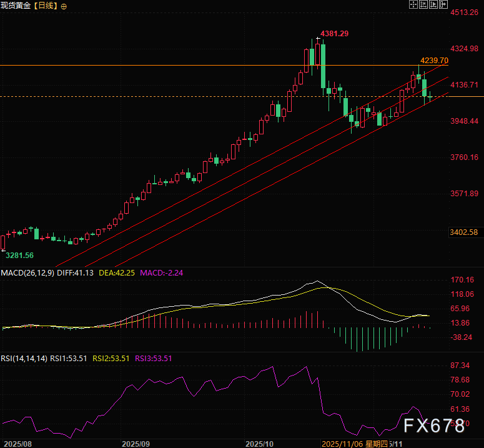Click the scroll-to-start chart icon
484x448 pixels.
(x=423, y=4)
